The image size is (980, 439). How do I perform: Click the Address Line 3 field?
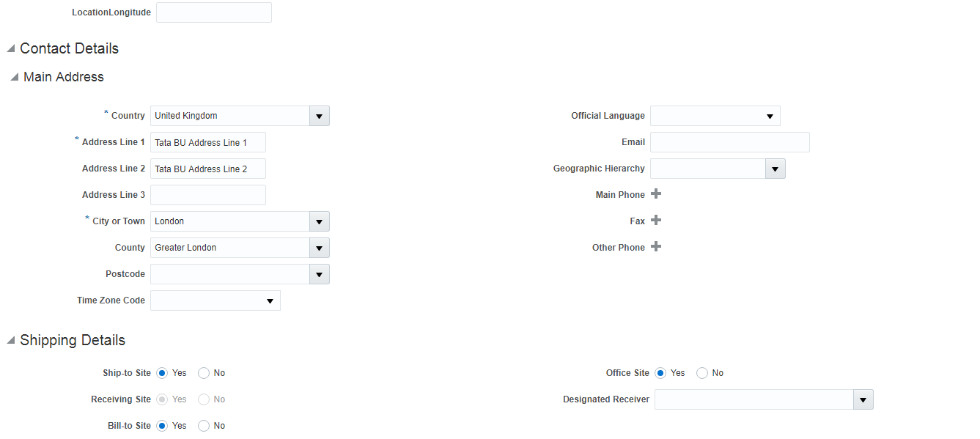(x=208, y=195)
